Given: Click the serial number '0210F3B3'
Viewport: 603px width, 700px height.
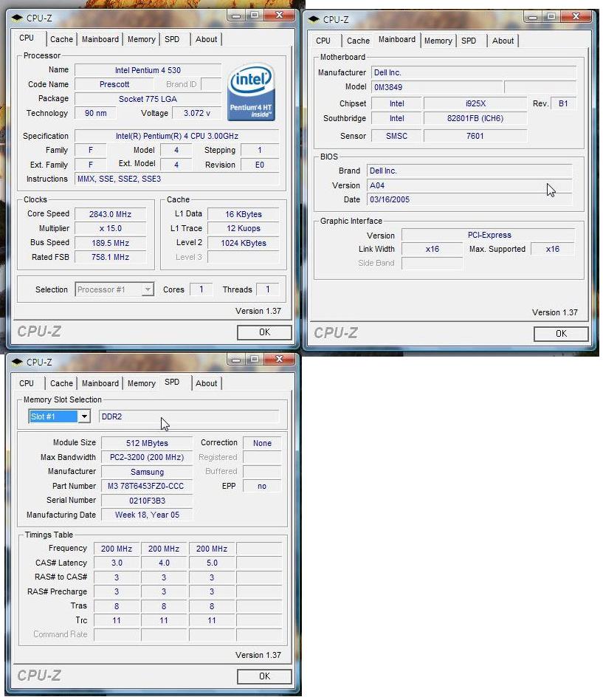Looking at the screenshot, I should 147,501.
